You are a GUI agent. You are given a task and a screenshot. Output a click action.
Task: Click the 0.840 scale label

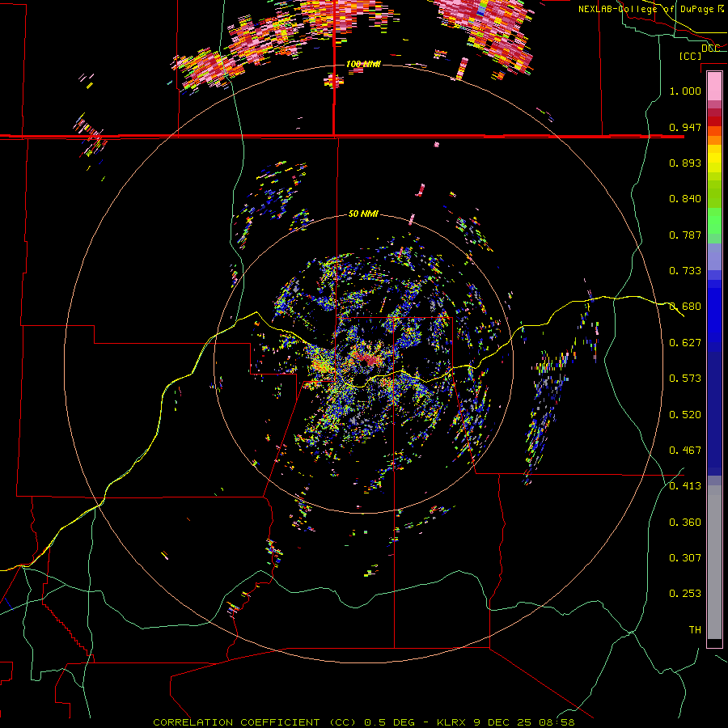[685, 199]
